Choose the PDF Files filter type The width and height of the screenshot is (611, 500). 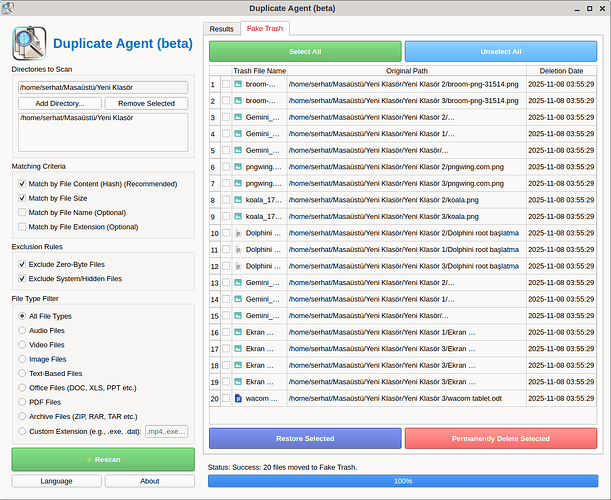click(x=22, y=402)
